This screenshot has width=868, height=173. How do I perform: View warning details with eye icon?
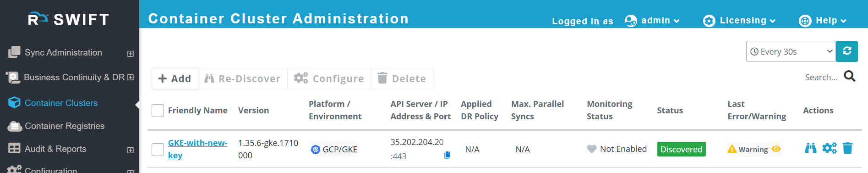(x=776, y=149)
